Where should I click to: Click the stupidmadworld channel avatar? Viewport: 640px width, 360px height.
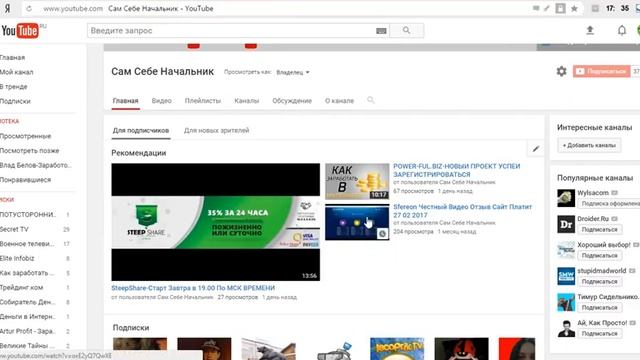(x=566, y=276)
